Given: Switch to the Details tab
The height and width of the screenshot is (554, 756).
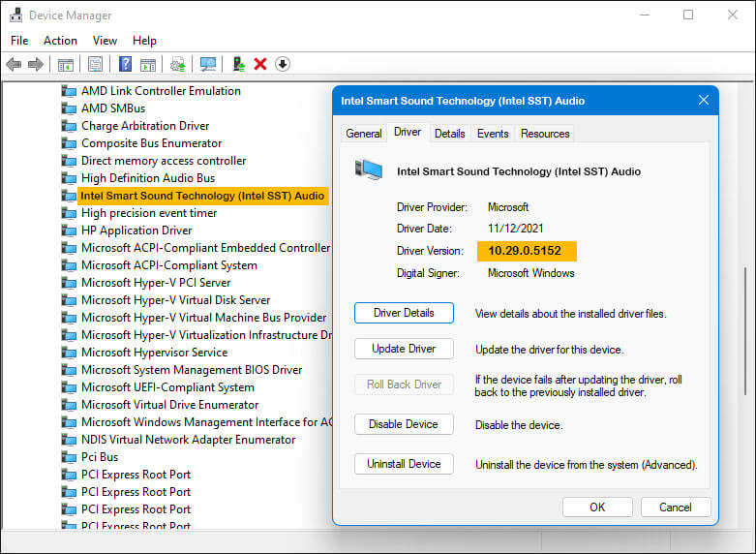Looking at the screenshot, I should pyautogui.click(x=449, y=134).
